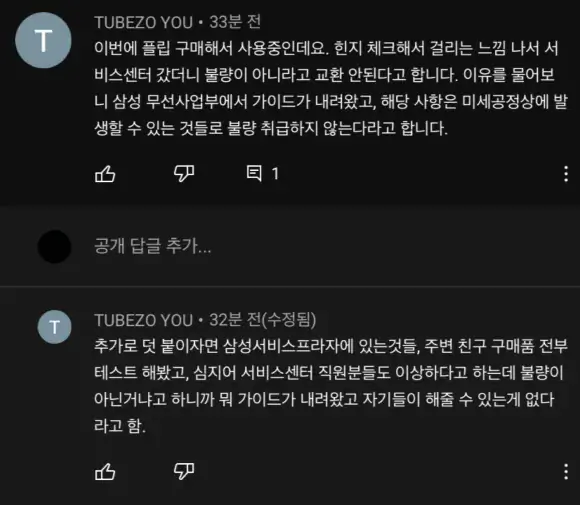Open TUBEZO YOU channel from top comment
Screen dimensions: 580x505
[x=144, y=23]
